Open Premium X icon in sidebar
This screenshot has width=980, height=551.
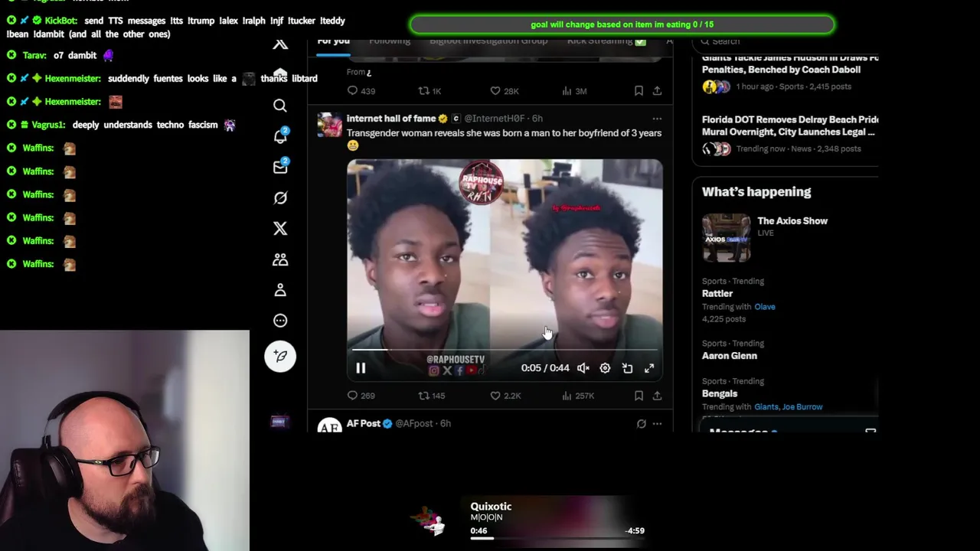pyautogui.click(x=280, y=229)
